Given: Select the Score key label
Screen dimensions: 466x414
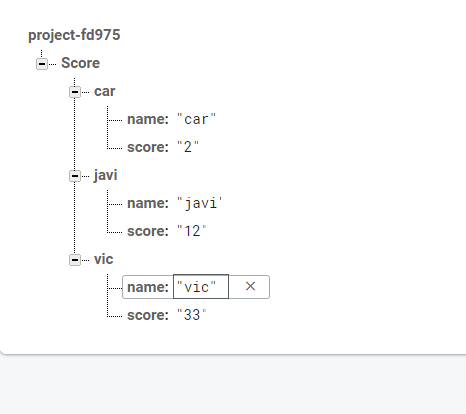Looking at the screenshot, I should point(80,63).
